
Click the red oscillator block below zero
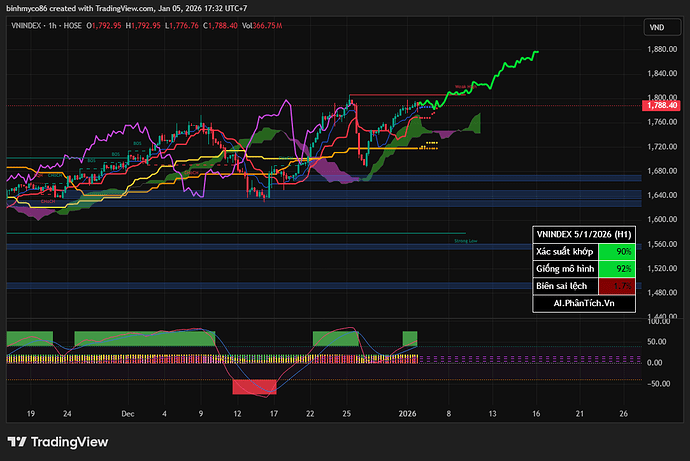pos(254,386)
